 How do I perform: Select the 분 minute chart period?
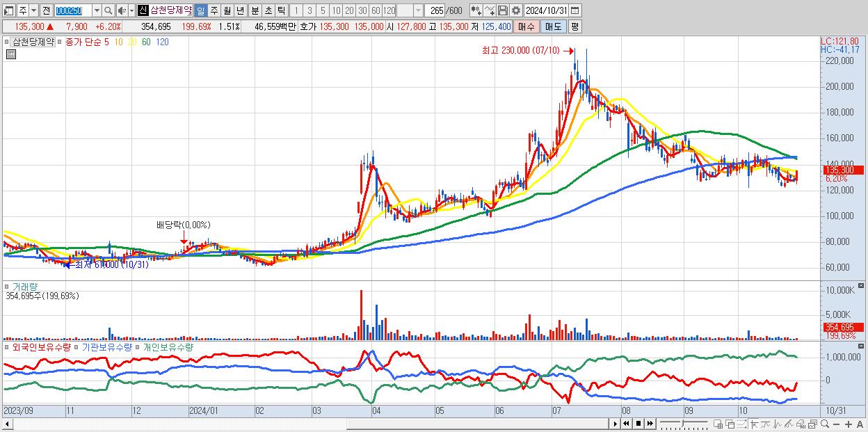[255, 10]
